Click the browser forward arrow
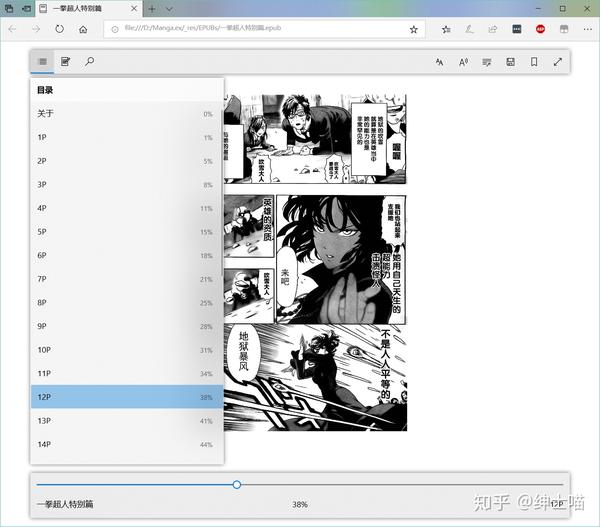The image size is (600, 527). [x=36, y=29]
